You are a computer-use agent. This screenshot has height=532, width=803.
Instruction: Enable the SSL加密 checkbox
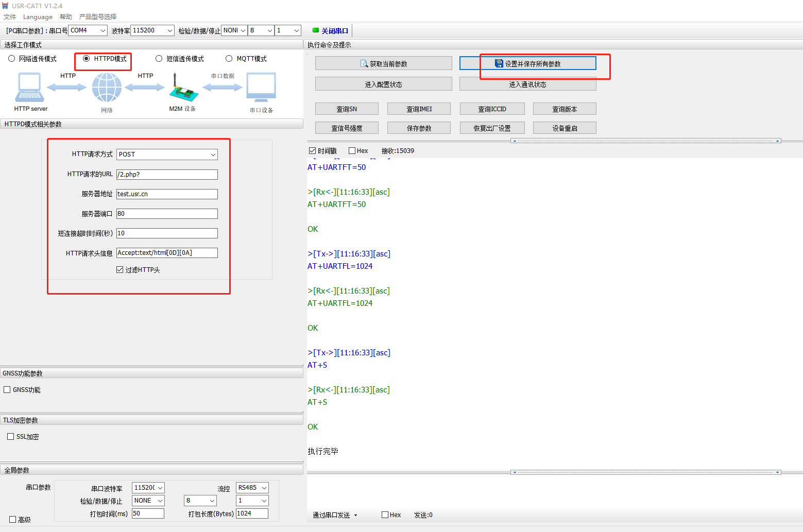point(11,437)
